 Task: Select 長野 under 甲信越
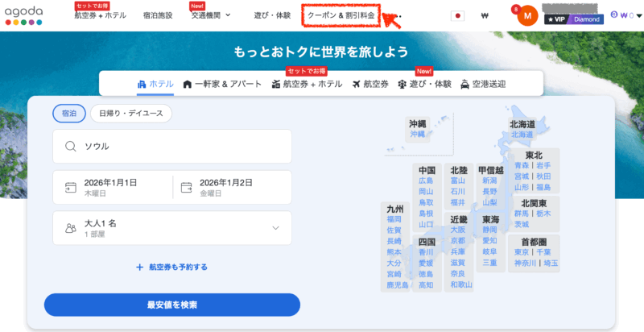489,192
